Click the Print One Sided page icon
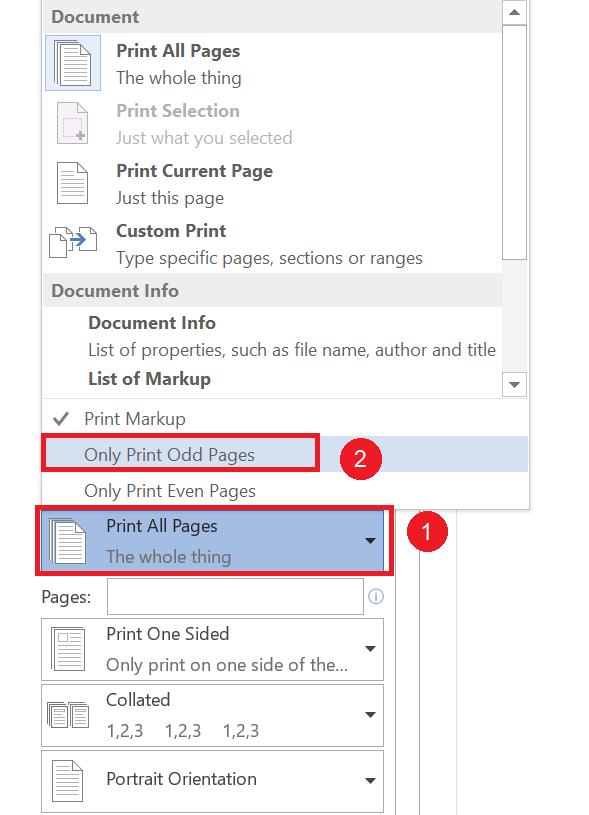Image resolution: width=589 pixels, height=815 pixels. click(67, 648)
